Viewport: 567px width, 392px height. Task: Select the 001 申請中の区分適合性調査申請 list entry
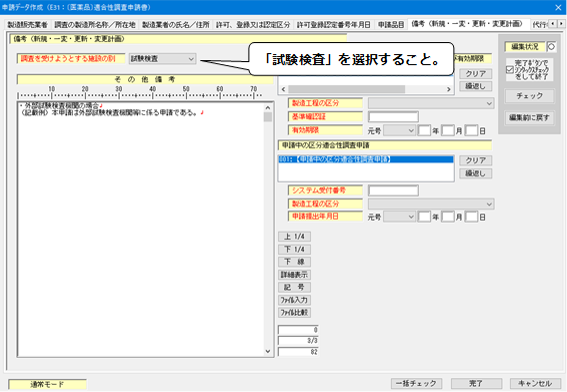(366, 159)
